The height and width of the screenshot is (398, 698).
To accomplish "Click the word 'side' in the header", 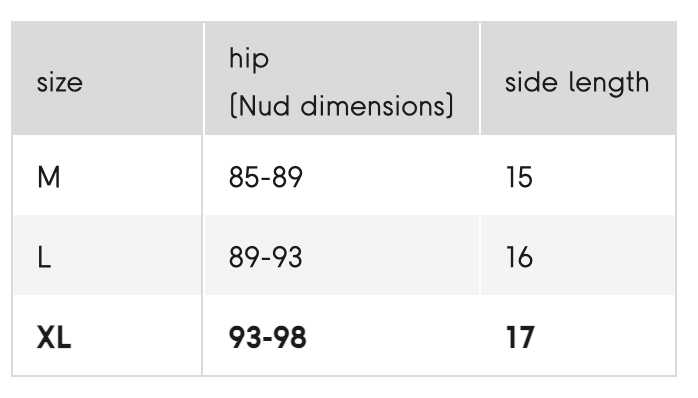I will pos(531,82).
